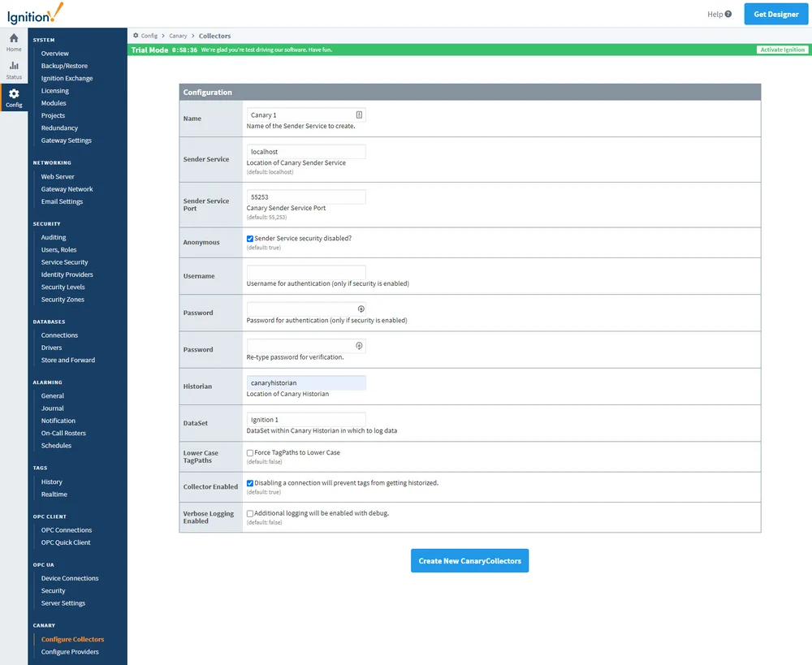The image size is (812, 665).
Task: Open Service Security page
Action: point(64,262)
